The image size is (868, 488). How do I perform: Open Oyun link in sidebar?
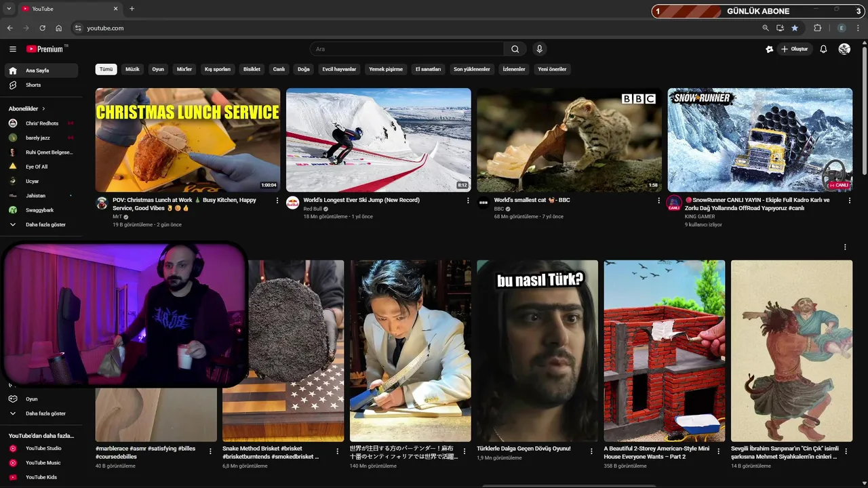(41, 399)
